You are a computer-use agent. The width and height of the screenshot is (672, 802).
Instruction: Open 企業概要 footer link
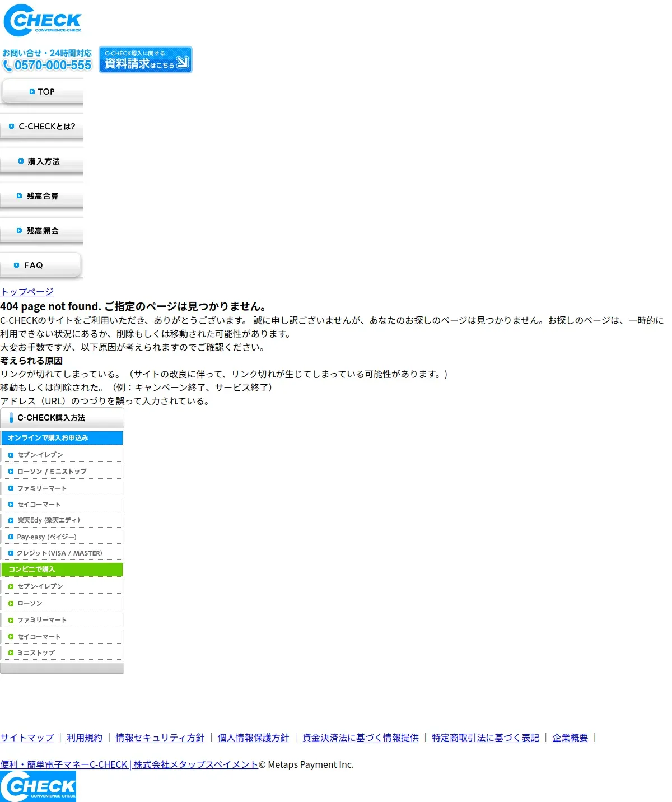(x=570, y=738)
